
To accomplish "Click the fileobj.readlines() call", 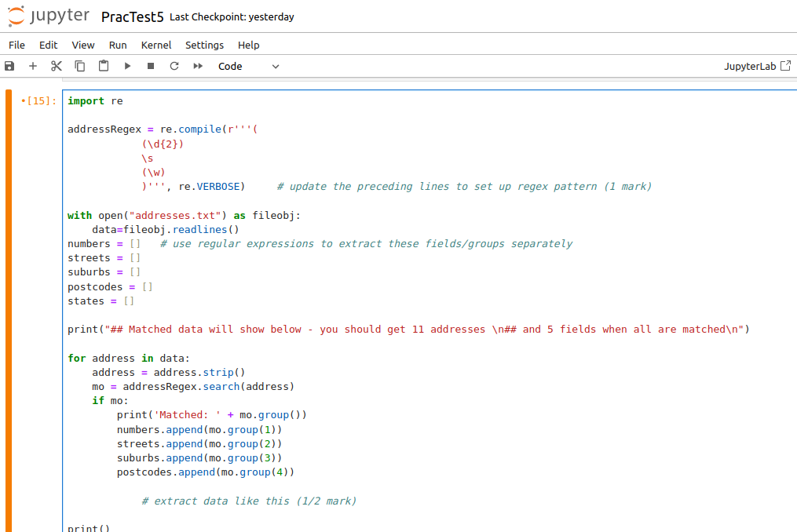I will pyautogui.click(x=181, y=230).
